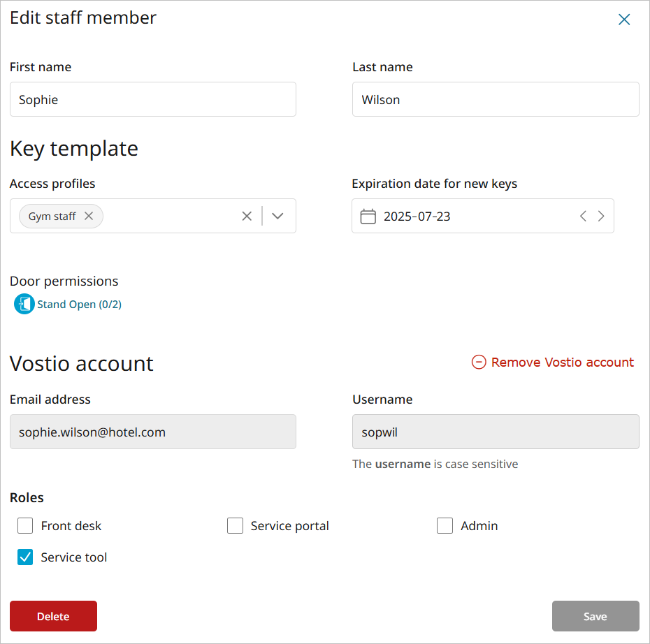Open the expiration date calendar icon
Image resolution: width=650 pixels, height=644 pixels.
tap(368, 217)
